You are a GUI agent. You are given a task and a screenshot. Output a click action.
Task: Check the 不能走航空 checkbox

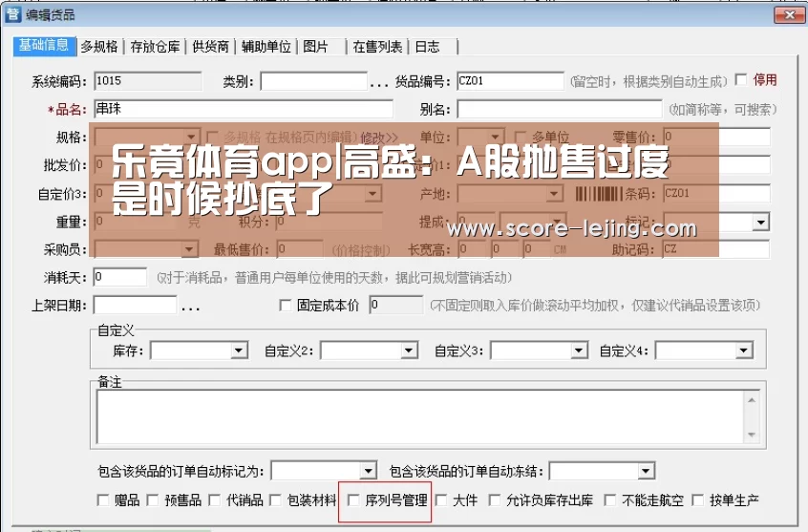tap(610, 500)
